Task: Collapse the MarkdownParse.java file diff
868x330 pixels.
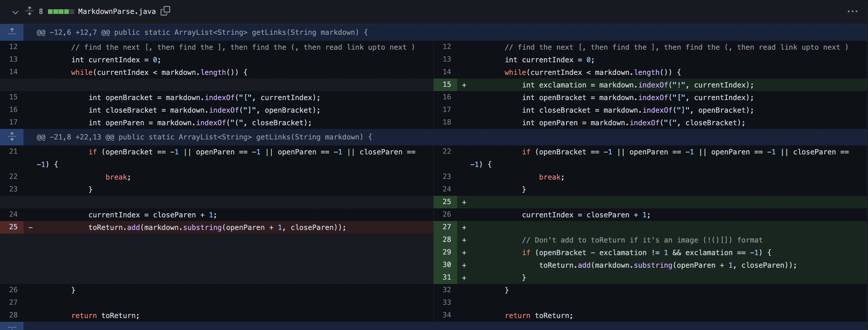Action: coord(15,12)
